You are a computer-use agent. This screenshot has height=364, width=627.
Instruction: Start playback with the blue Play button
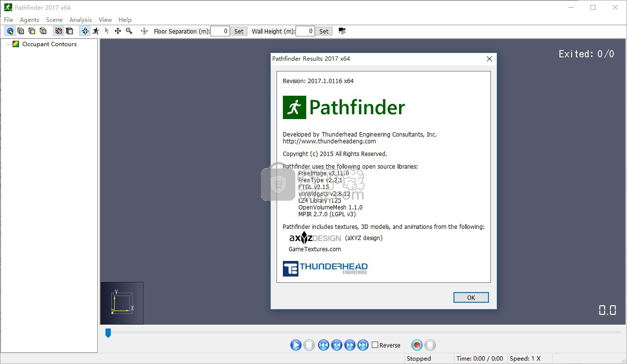(x=296, y=345)
